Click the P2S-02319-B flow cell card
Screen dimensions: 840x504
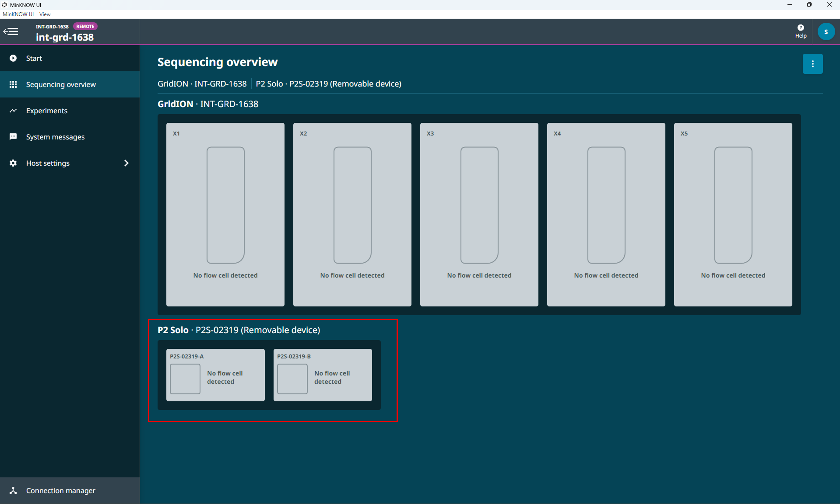click(322, 375)
